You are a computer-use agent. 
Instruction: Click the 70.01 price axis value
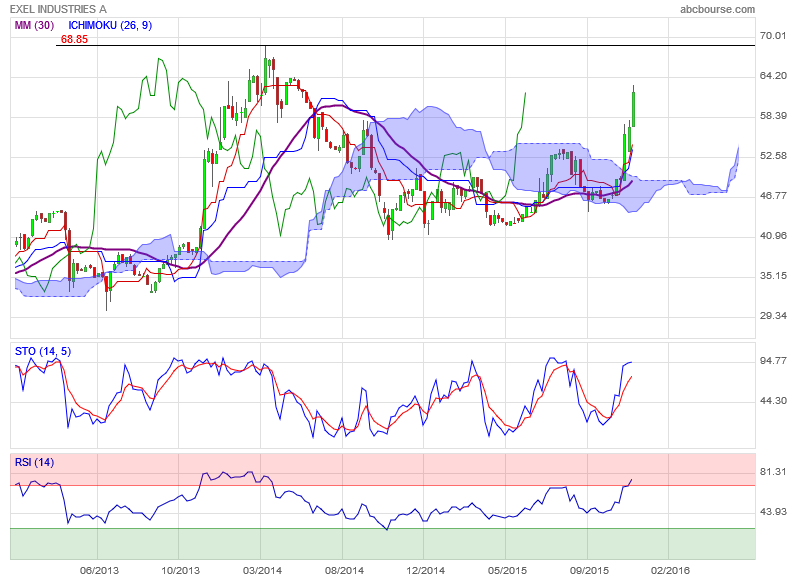click(x=773, y=35)
